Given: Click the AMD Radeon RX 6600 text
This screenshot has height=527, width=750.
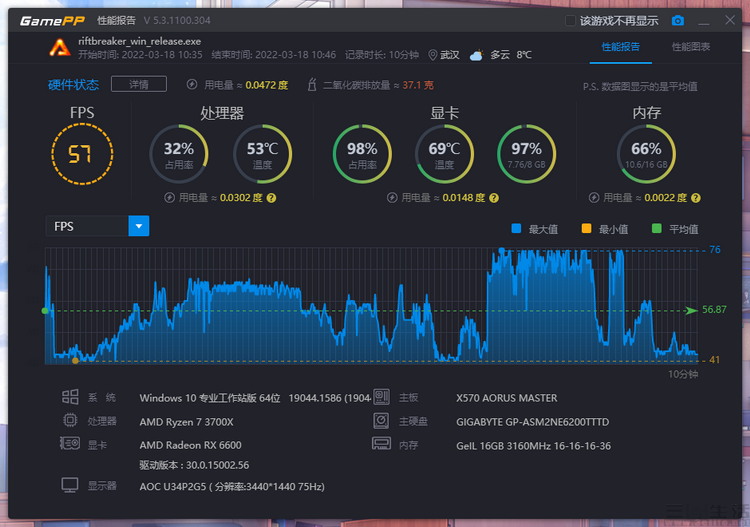Looking at the screenshot, I should (x=190, y=445).
